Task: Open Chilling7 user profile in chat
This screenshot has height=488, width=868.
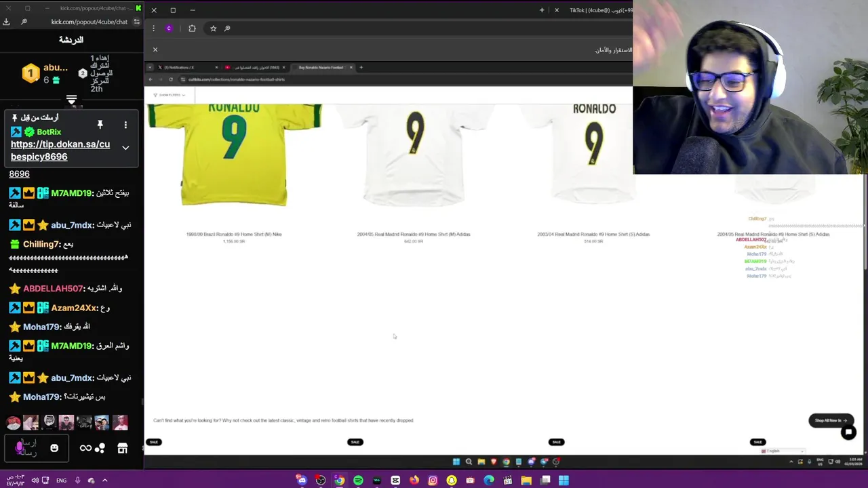Action: click(41, 244)
